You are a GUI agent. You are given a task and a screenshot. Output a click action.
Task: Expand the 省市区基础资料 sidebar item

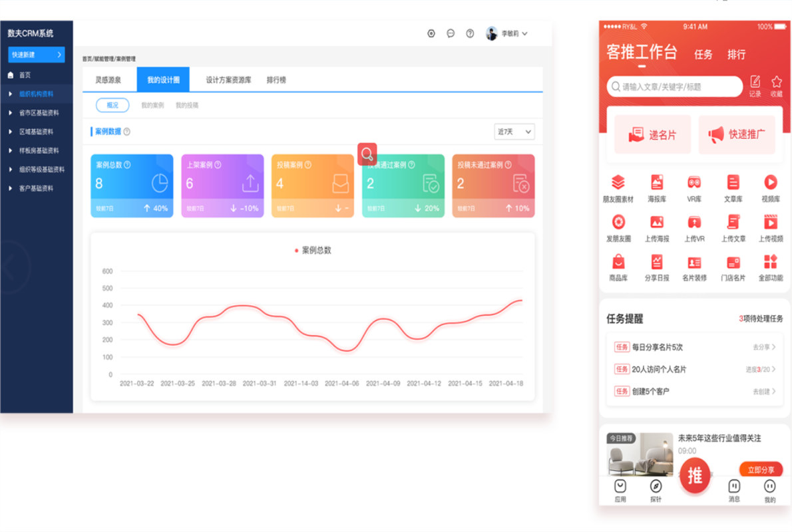point(37,113)
